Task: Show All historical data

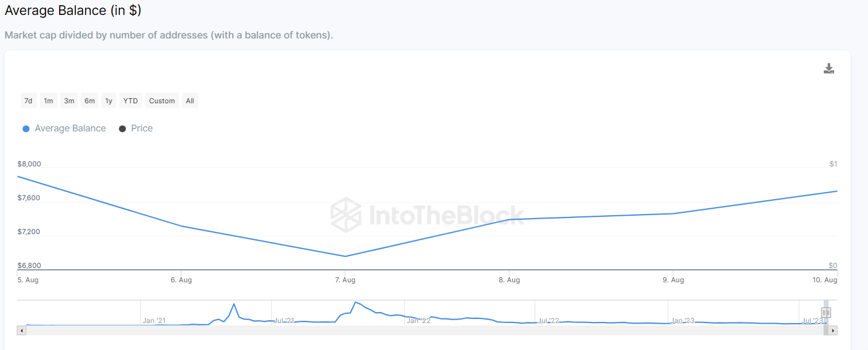Action: (190, 101)
